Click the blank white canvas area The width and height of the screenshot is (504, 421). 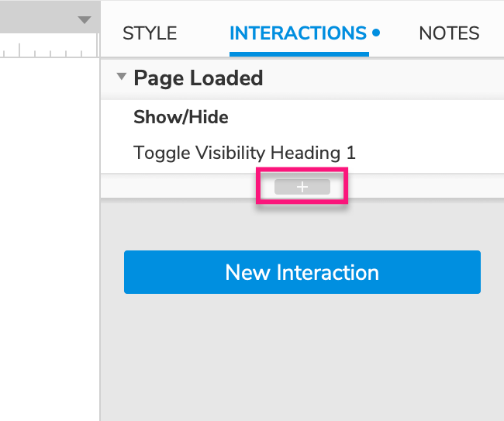[49, 239]
